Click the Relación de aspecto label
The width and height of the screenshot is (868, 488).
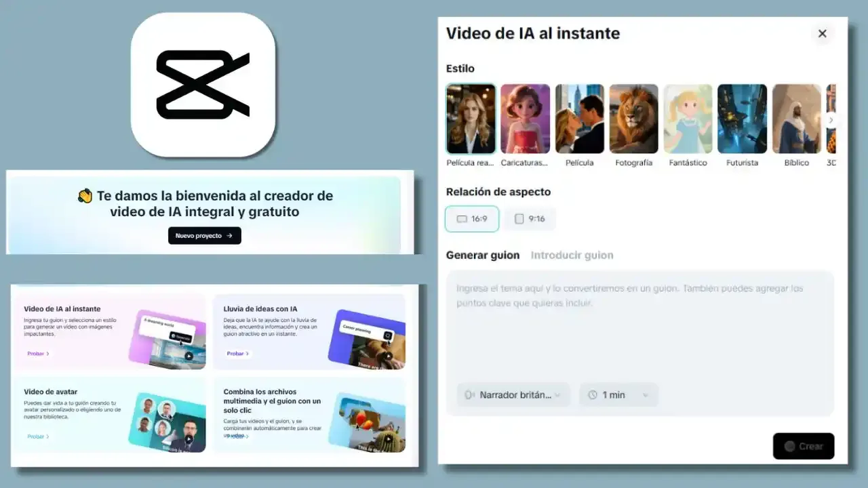pos(498,192)
